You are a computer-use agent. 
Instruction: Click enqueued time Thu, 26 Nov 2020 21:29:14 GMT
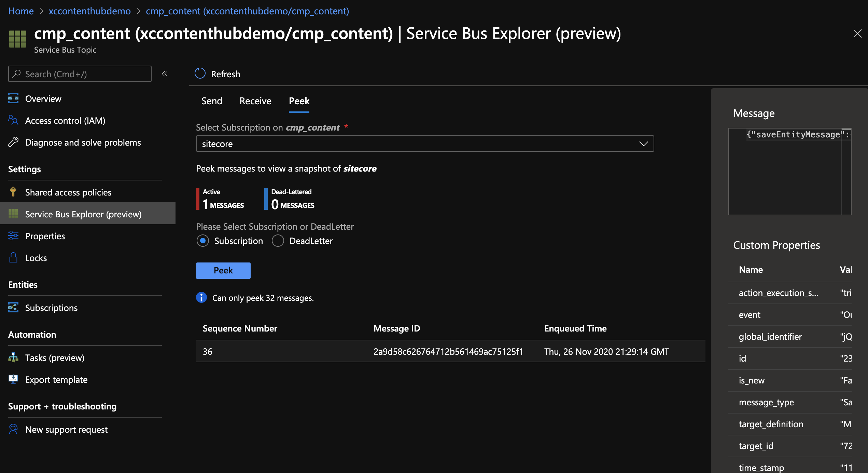606,352
